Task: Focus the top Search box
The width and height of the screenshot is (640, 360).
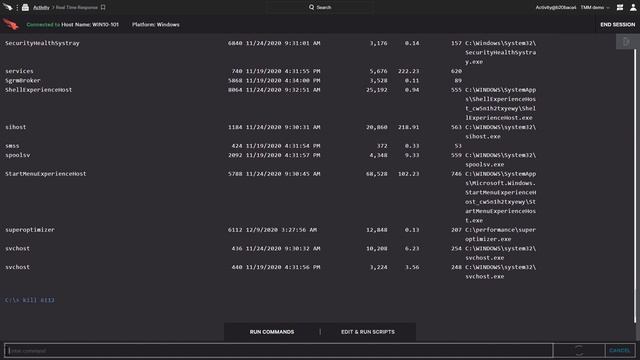Action: click(320, 7)
